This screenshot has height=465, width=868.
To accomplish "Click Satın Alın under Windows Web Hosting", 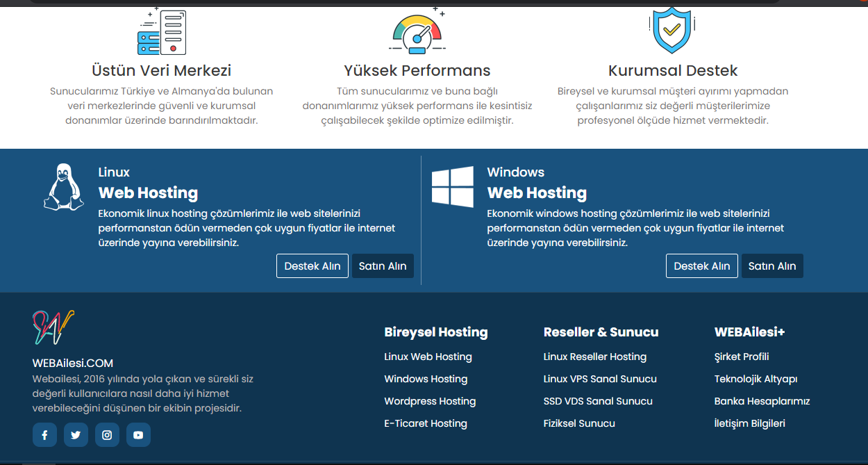I will pyautogui.click(x=772, y=266).
